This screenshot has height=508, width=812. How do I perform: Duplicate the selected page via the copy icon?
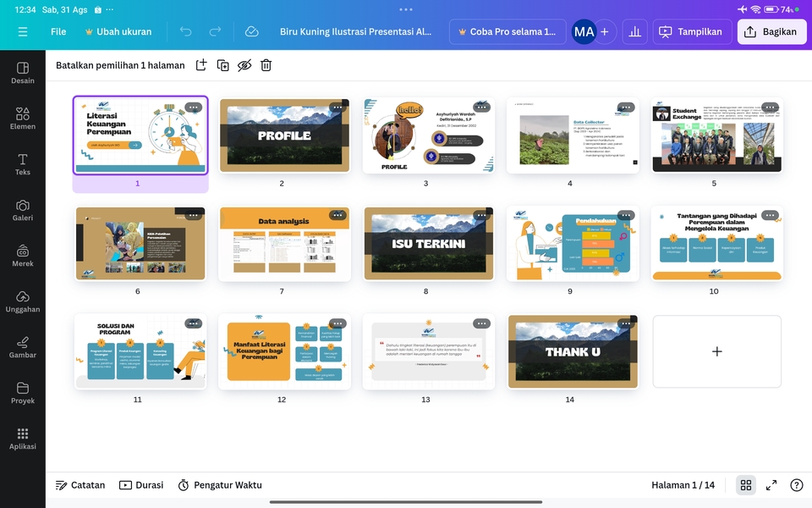[222, 64]
